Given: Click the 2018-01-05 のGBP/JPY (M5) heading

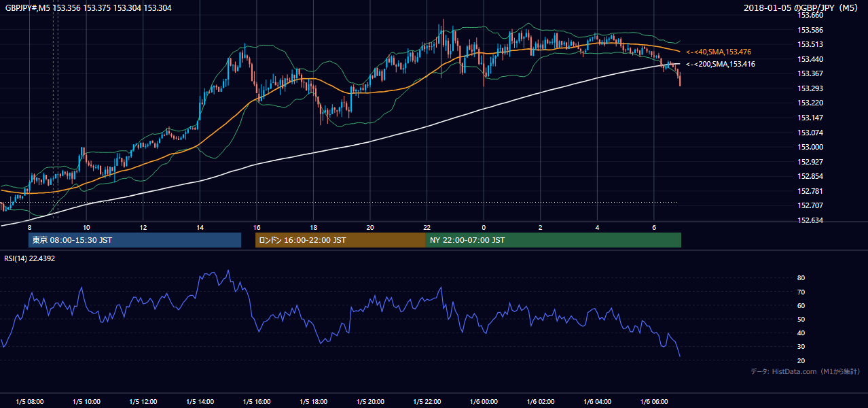Looking at the screenshot, I should click(801, 7).
